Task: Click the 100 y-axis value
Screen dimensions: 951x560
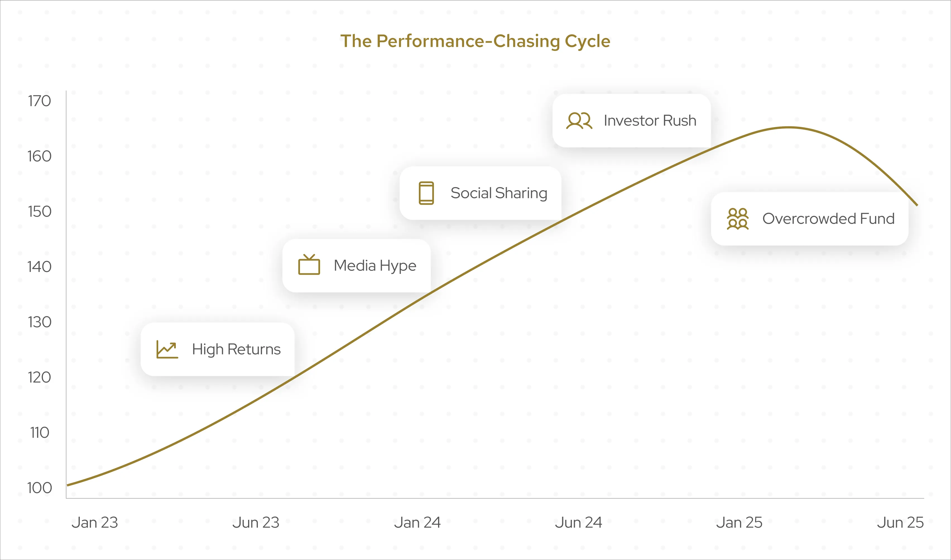Action: (x=39, y=488)
